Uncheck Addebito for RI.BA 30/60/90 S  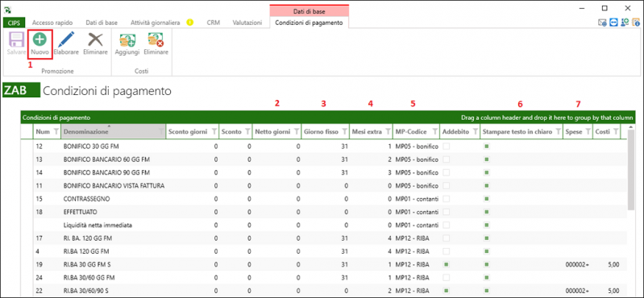click(x=446, y=291)
